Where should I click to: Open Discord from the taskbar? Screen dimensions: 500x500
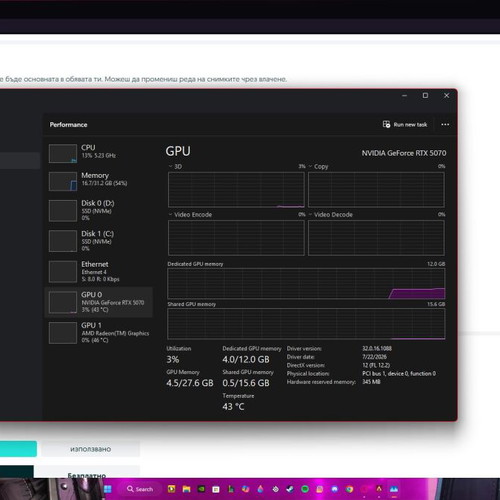pyautogui.click(x=334, y=489)
